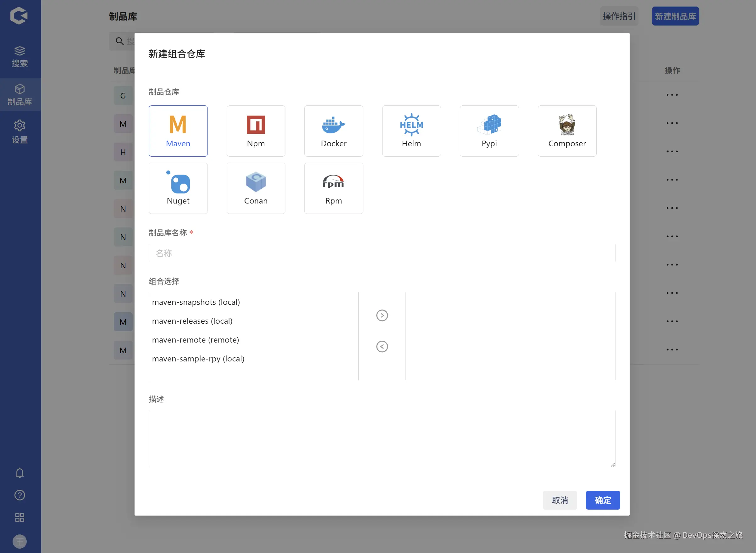Viewport: 756px width, 553px height.
Task: Select maven-snapshots (local) in the list
Action: [x=196, y=302]
